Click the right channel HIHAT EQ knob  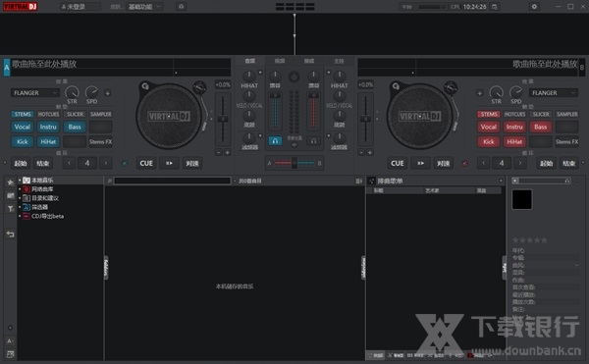coord(340,77)
